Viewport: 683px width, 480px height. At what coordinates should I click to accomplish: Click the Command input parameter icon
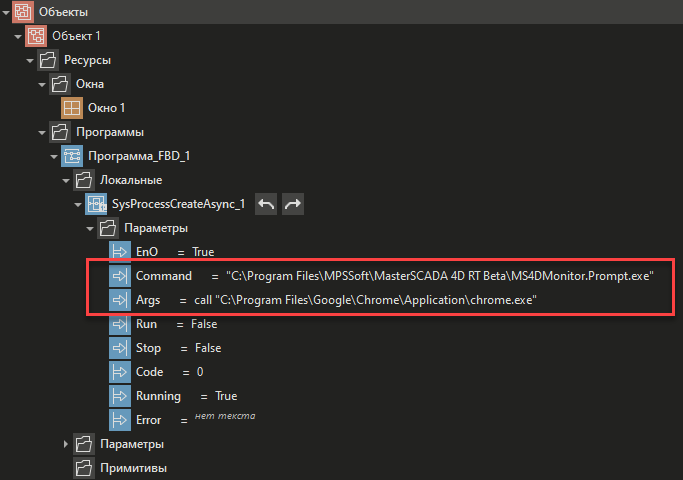click(x=120, y=276)
